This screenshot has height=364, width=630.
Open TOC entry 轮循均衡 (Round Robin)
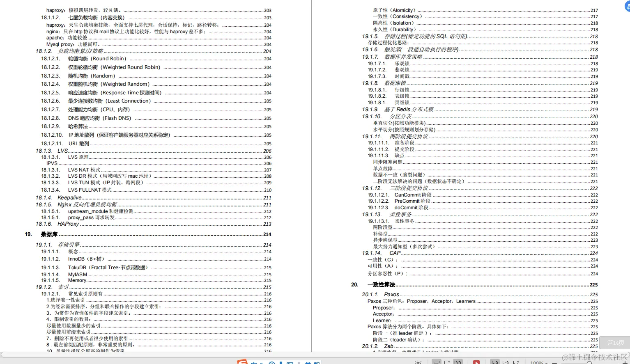[156, 59]
